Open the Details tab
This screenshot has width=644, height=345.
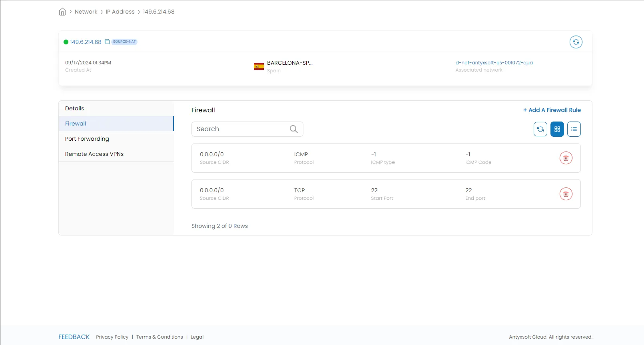[x=75, y=108]
